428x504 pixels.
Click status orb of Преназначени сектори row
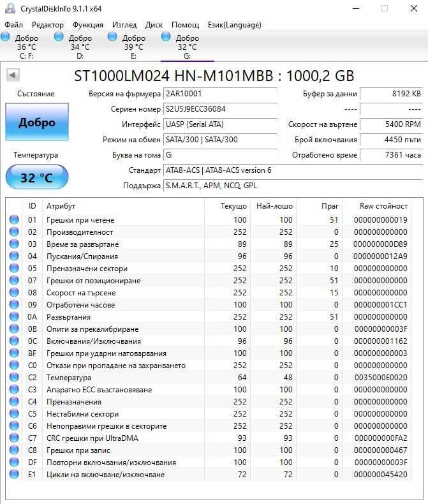14,268
